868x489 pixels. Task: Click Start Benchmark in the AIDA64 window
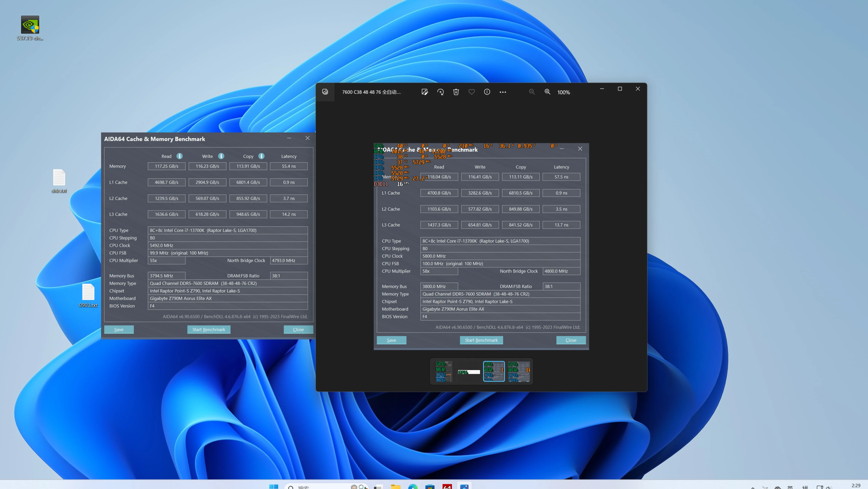(x=209, y=329)
